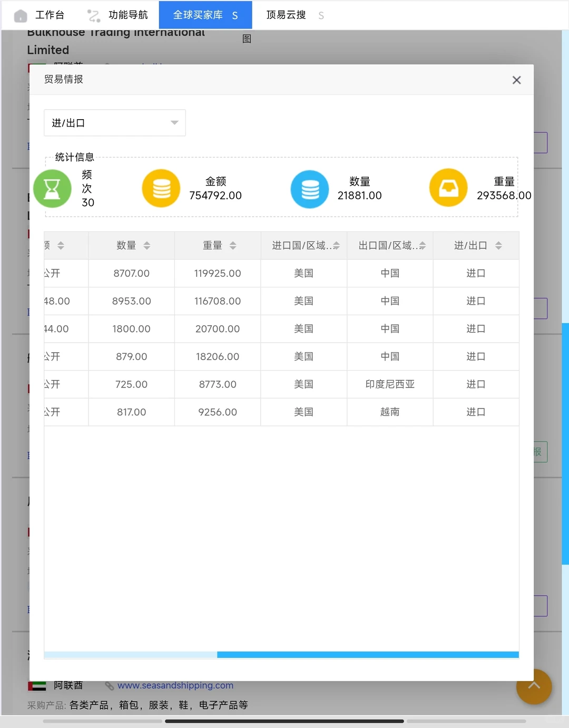Switch to the 全球买家库 tab
The image size is (569, 728).
(x=205, y=15)
